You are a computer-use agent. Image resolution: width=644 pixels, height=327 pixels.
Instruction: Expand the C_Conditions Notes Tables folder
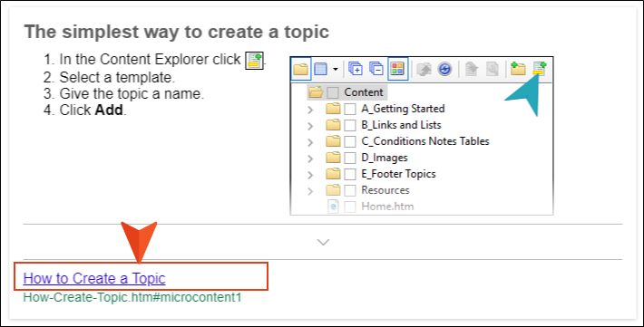pos(310,142)
